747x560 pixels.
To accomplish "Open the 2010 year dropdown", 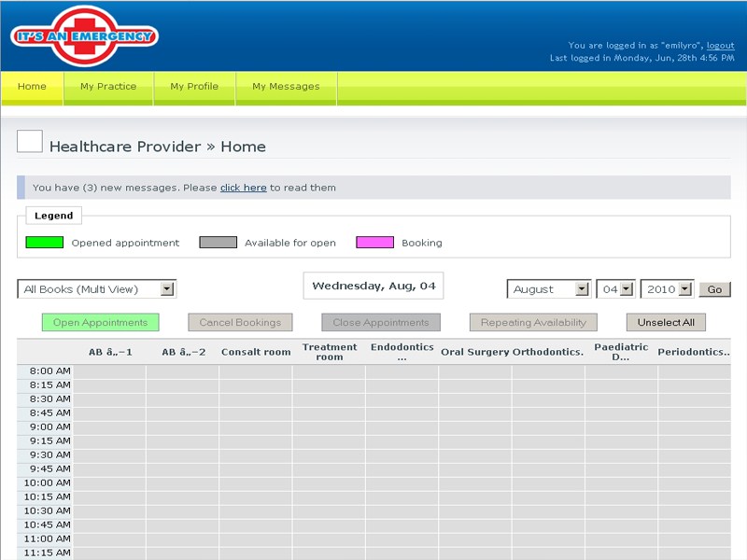I will tap(667, 289).
